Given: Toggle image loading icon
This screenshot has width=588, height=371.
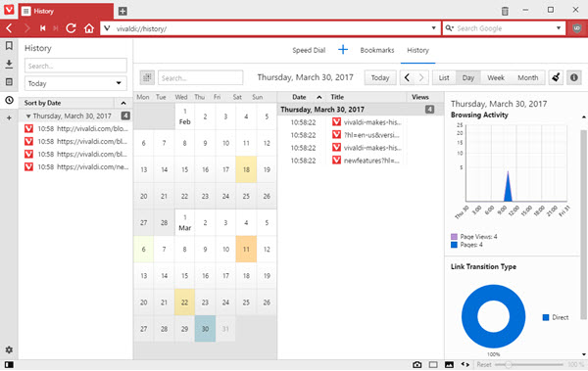Looking at the screenshot, I should 449,364.
